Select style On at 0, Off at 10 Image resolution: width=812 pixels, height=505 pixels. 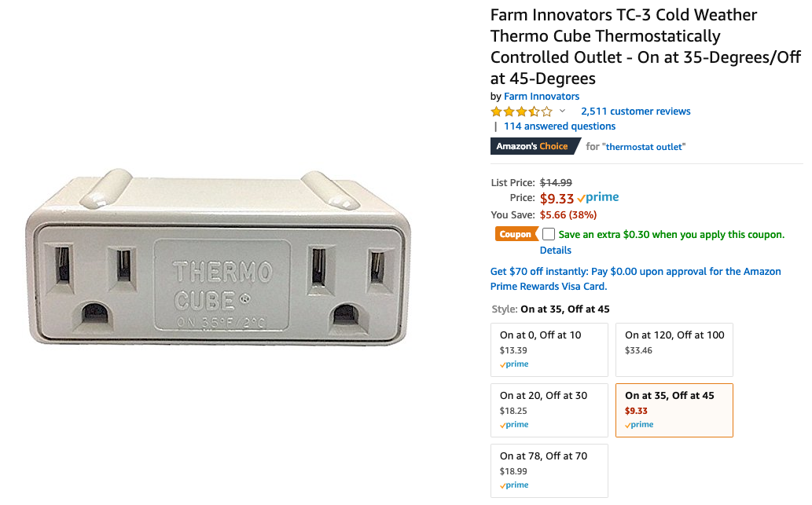coord(549,349)
